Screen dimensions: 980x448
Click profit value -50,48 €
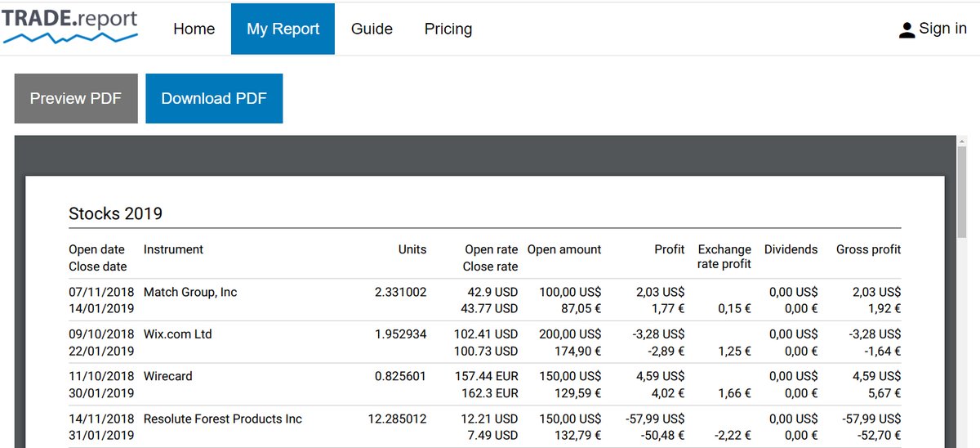click(662, 435)
